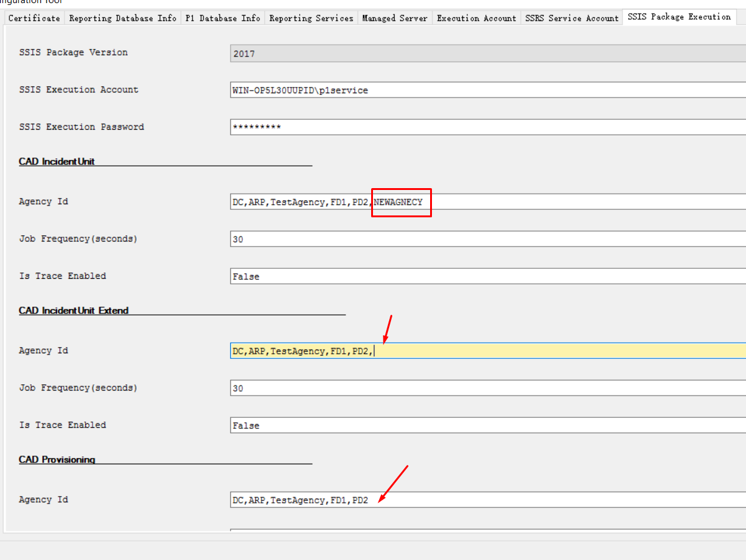746x560 pixels.
Task: Select the P1 Database Info tab
Action: 223,18
